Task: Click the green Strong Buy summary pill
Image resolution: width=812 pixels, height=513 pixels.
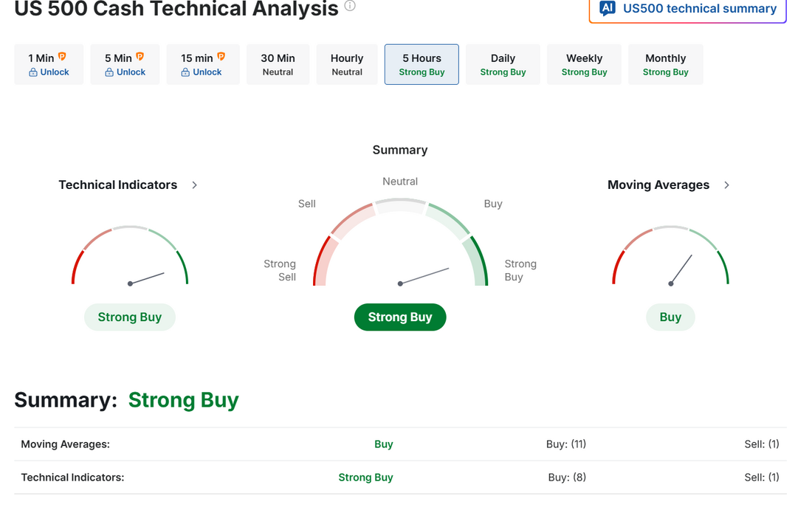Action: [x=400, y=317]
